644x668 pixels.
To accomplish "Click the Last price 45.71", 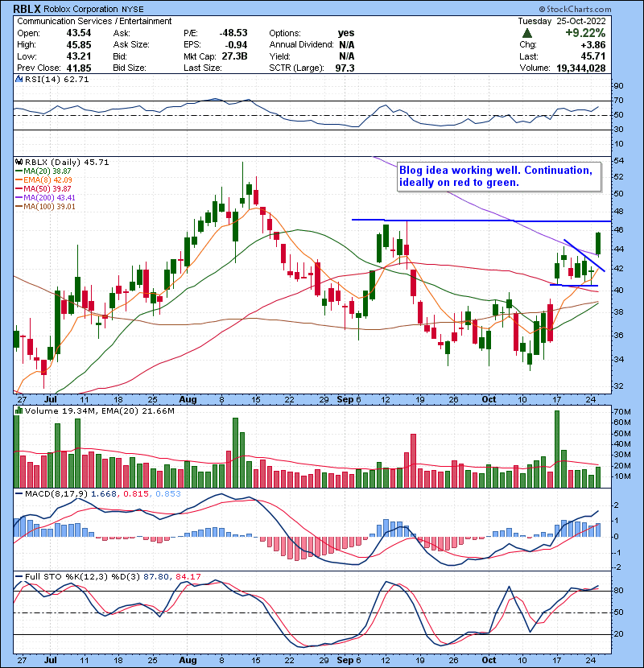I will click(x=594, y=56).
